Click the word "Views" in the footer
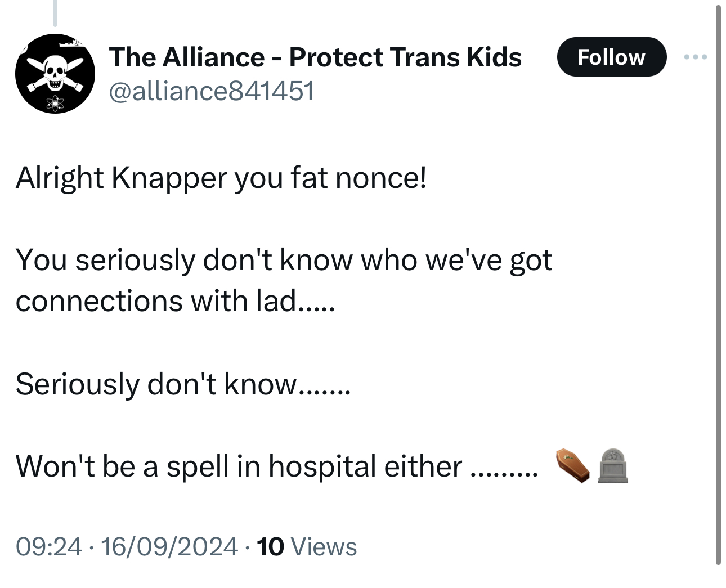Screen dimensions: 726x588 click(325, 546)
